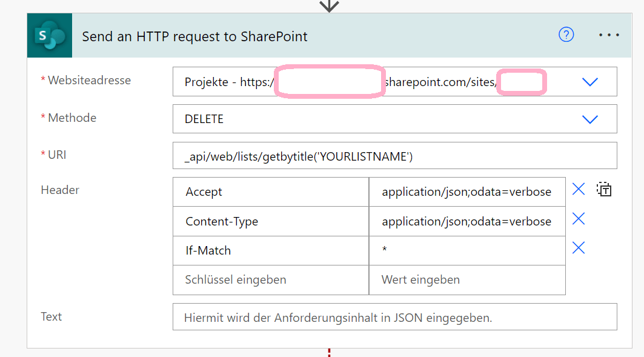Expand the Methode selection dropdown
The width and height of the screenshot is (644, 357).
590,119
